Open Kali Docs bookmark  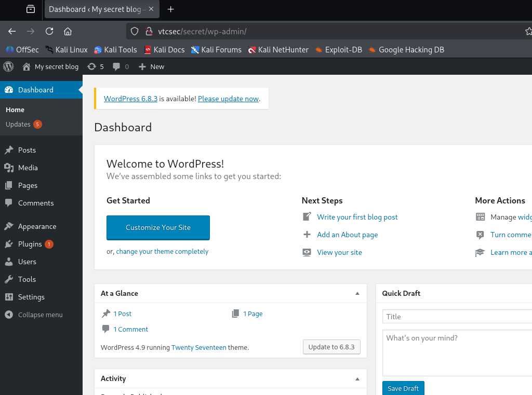tap(164, 50)
